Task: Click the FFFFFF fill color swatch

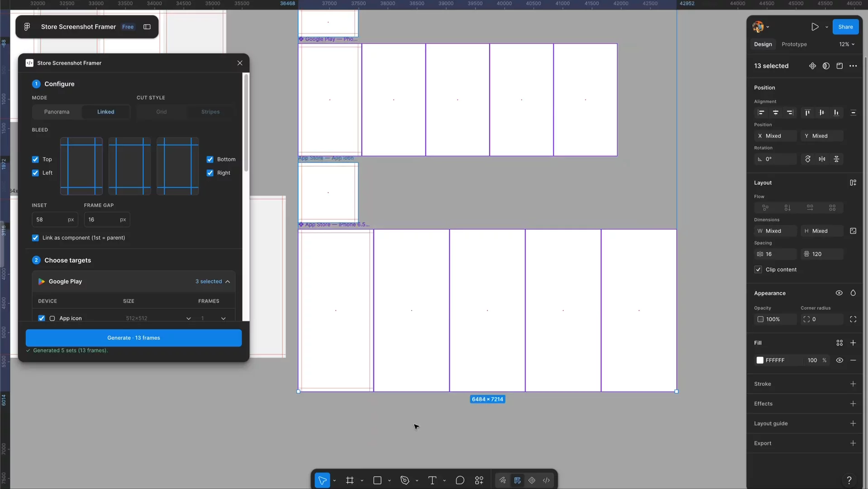Action: pyautogui.click(x=760, y=360)
